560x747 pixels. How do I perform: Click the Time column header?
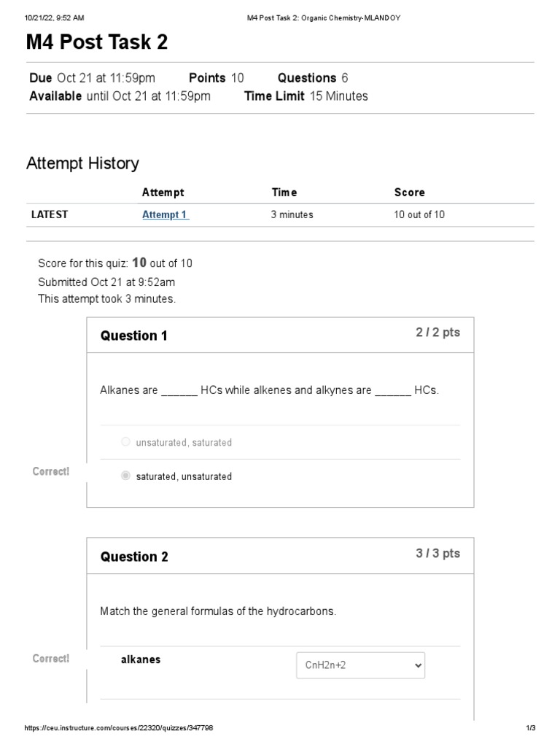[284, 193]
